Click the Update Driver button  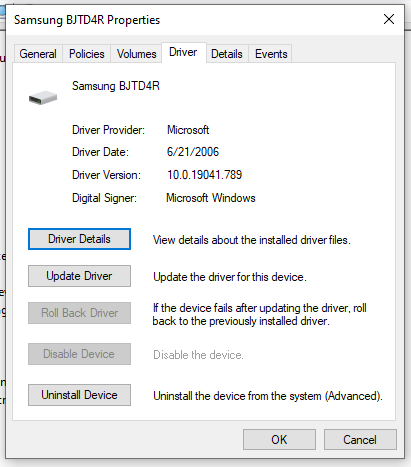point(79,276)
